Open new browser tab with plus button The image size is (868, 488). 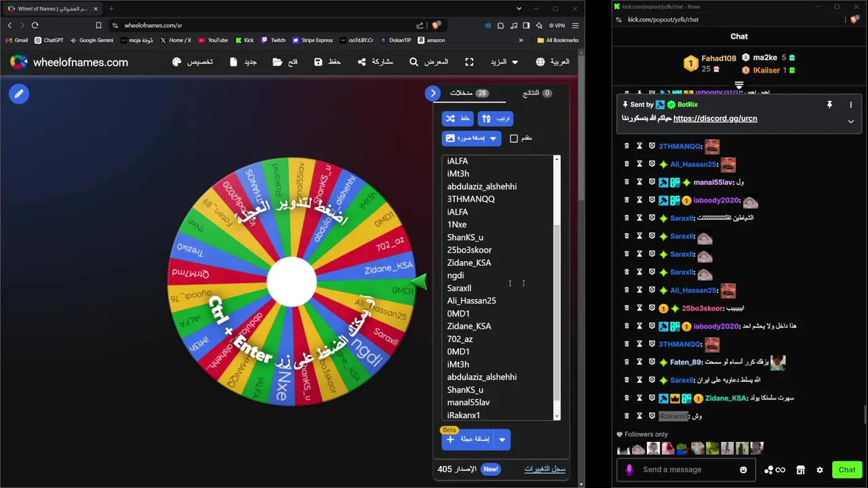point(111,9)
